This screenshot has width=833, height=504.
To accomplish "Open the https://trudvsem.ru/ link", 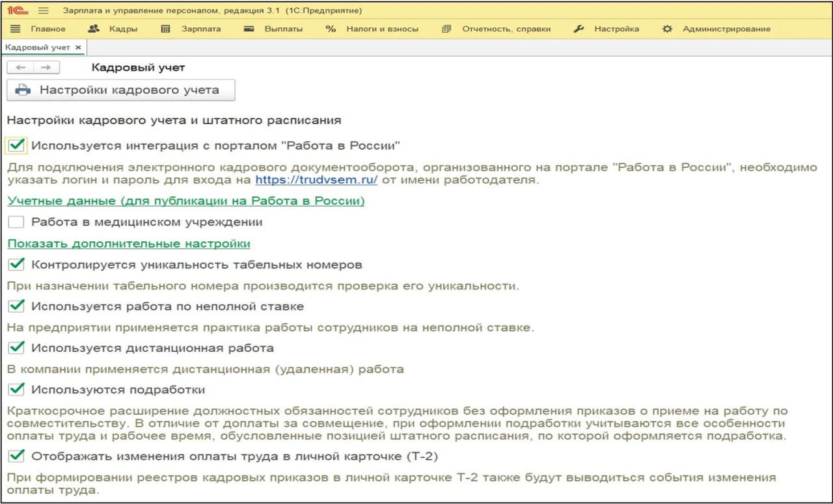I will click(316, 180).
